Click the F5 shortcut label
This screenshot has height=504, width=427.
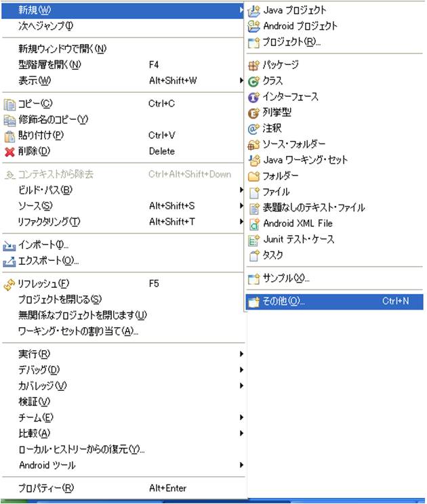coord(154,283)
